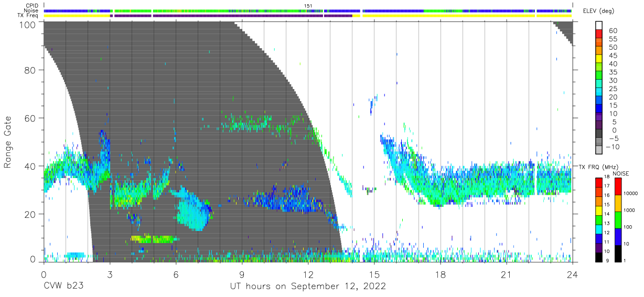Click the x-axis hour label '24'

(x=572, y=274)
